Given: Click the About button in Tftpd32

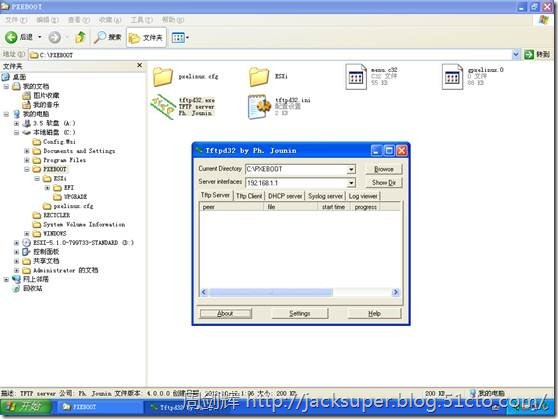Looking at the screenshot, I should tap(225, 313).
